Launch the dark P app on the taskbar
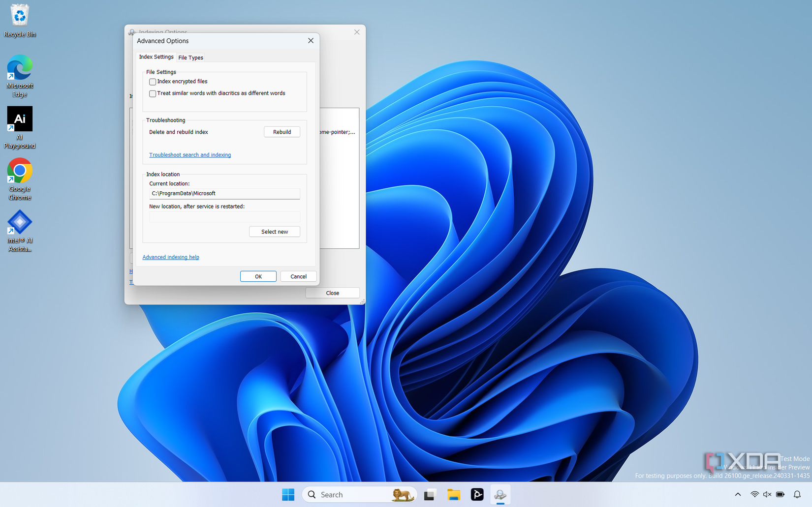Screen dimensions: 812x507 pos(477,494)
